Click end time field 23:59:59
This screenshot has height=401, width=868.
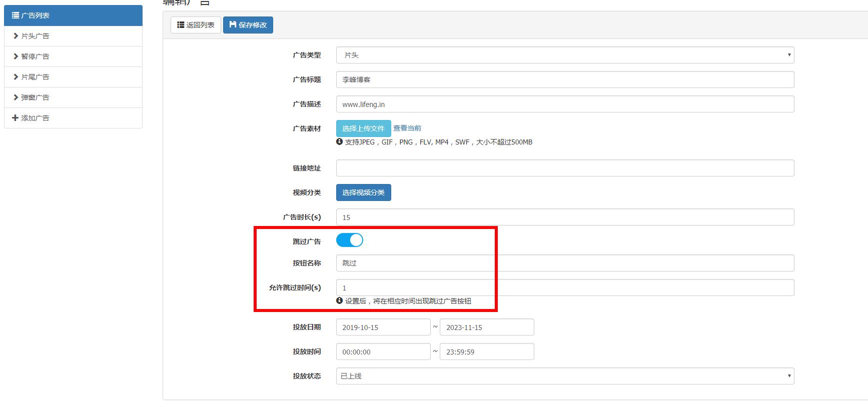click(x=487, y=351)
